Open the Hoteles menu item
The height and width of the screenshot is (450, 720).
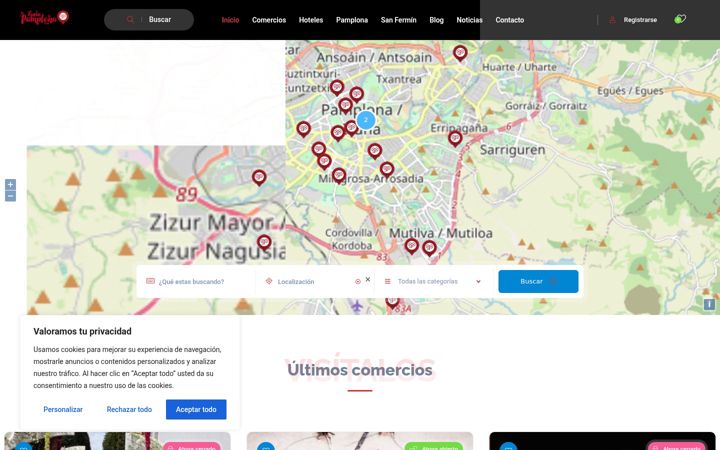pyautogui.click(x=311, y=20)
